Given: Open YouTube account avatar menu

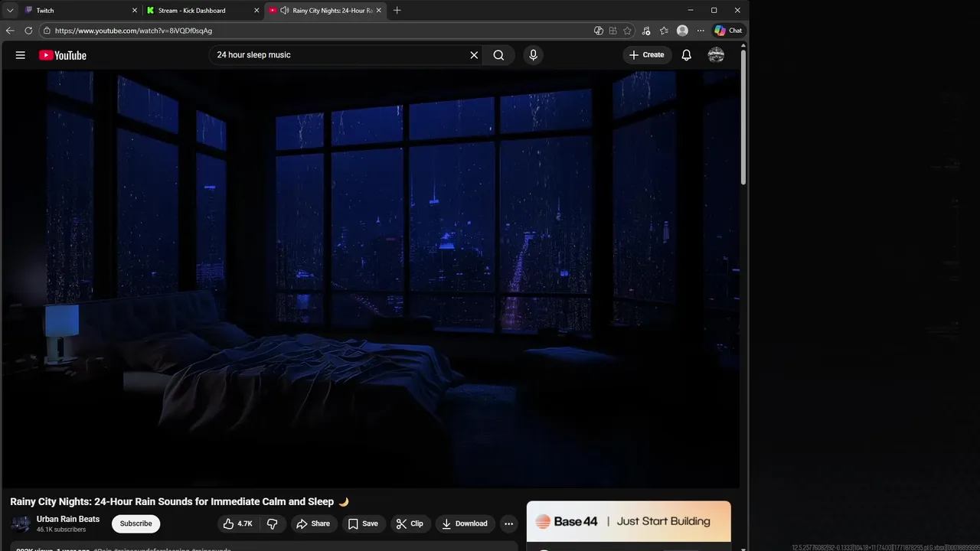Looking at the screenshot, I should point(716,55).
